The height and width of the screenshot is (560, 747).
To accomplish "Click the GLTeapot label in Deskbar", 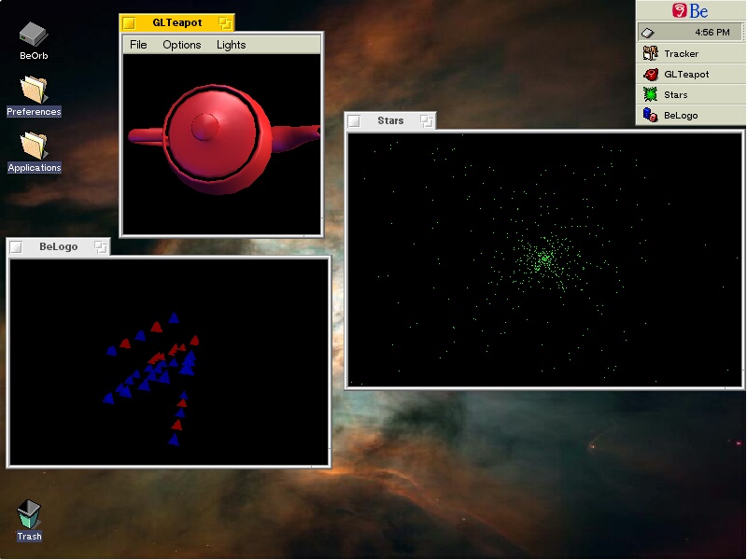I will point(686,75).
